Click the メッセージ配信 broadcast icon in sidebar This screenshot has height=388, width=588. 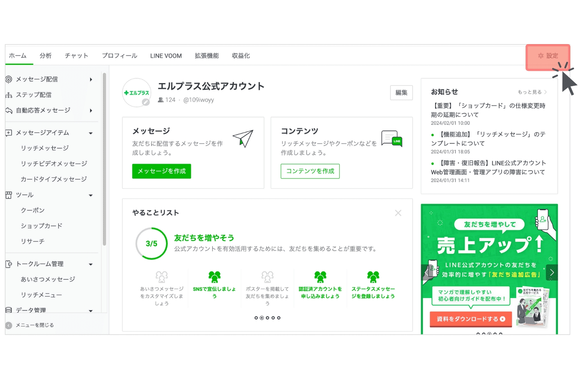point(9,79)
